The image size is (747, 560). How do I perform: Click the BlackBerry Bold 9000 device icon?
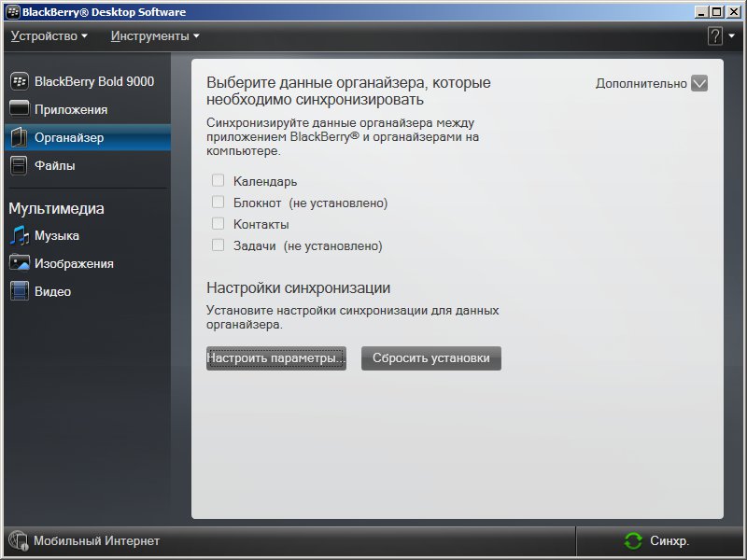pos(20,81)
